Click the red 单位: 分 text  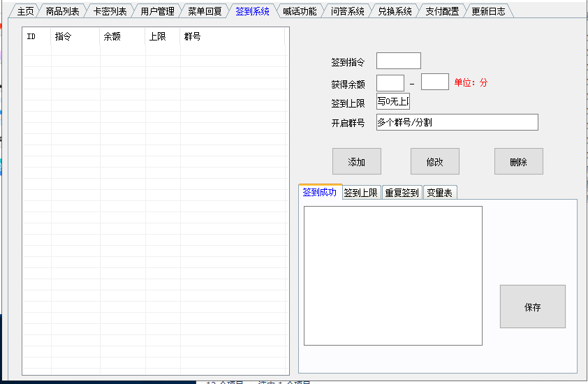(471, 82)
